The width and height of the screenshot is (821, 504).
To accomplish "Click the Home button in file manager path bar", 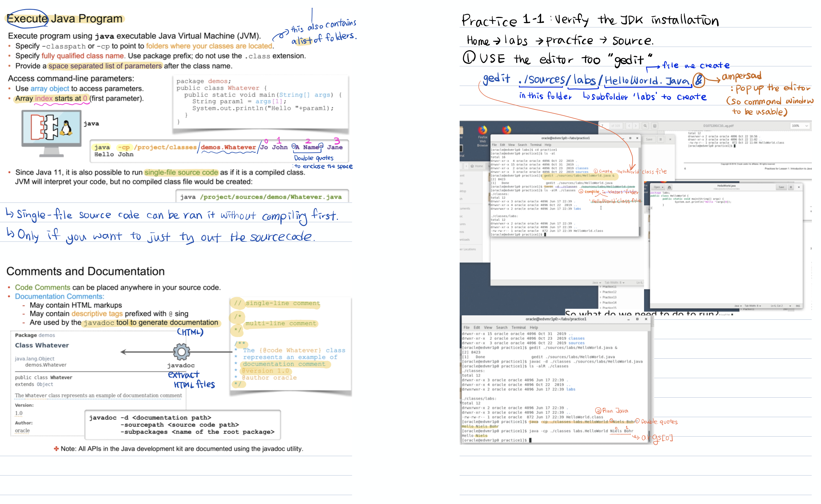I will pos(477,166).
